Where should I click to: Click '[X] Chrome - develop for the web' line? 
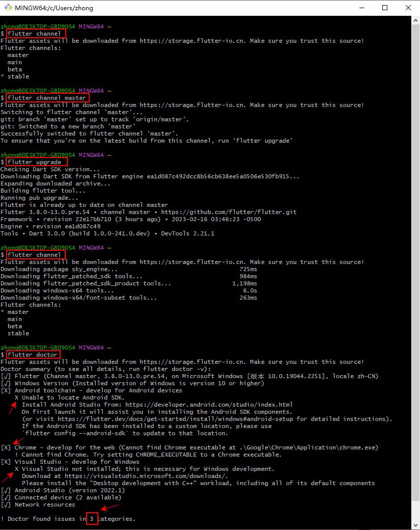pyautogui.click(x=190, y=447)
